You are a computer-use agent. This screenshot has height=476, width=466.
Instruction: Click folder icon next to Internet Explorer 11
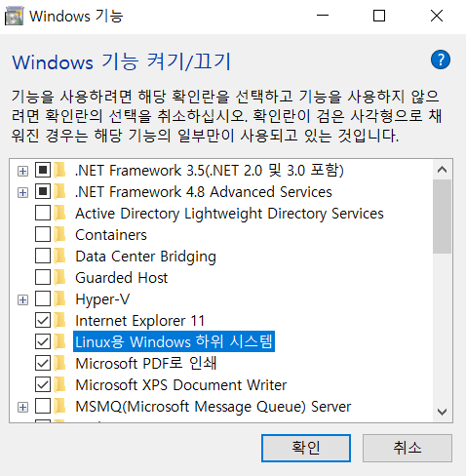click(59, 321)
